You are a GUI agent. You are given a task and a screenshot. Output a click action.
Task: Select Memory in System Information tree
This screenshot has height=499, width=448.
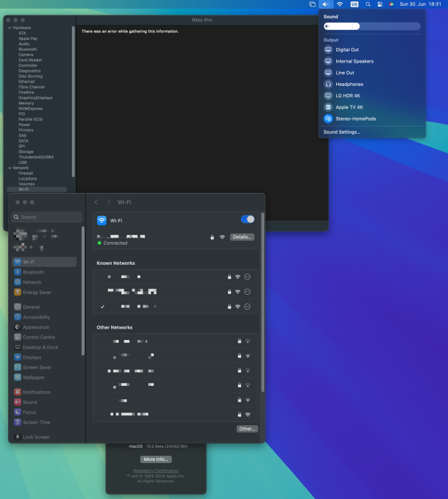tap(26, 103)
